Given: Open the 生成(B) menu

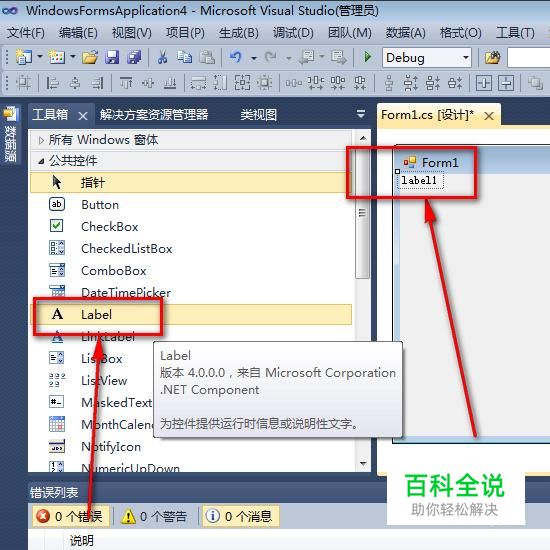Looking at the screenshot, I should [239, 33].
